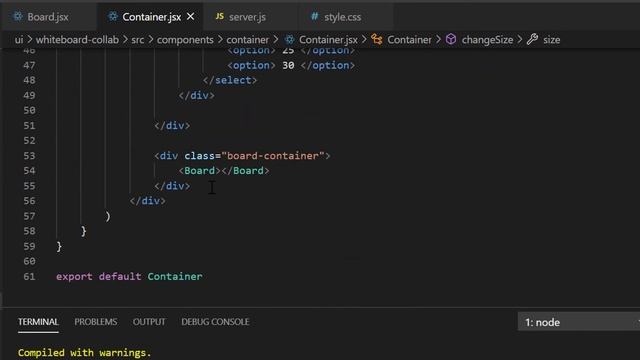Switch to the OUTPUT panel tab
Screen dimensions: 640x360
pos(149,322)
